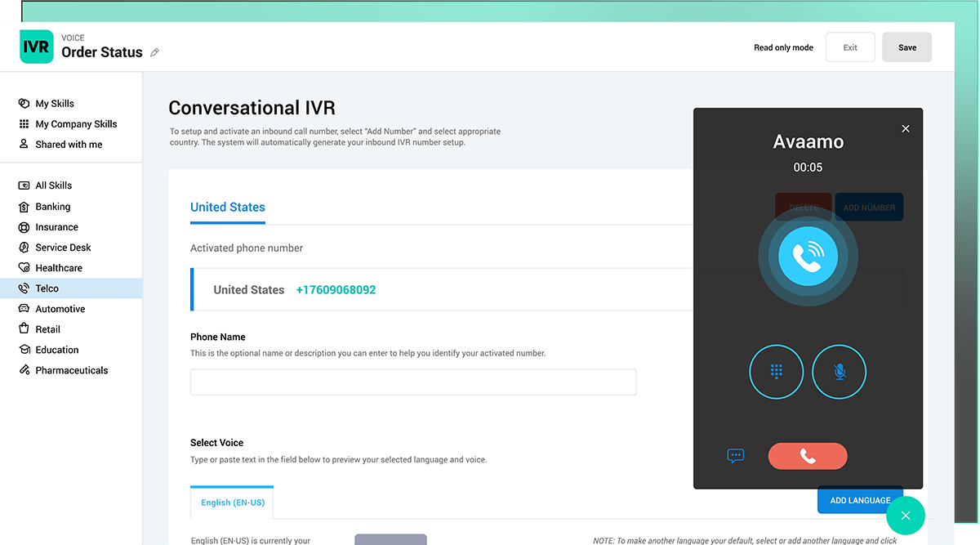The image size is (980, 545).
Task: Open the dialpad keypad in call widget
Action: click(776, 372)
